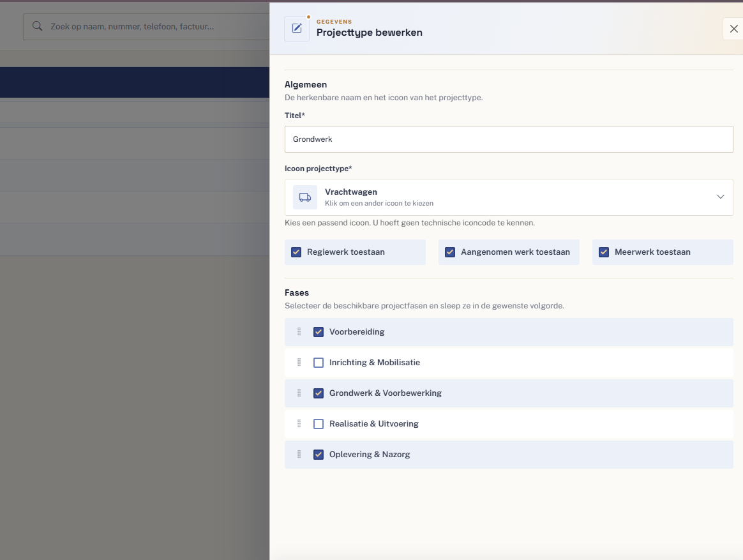This screenshot has width=743, height=560.
Task: Click 'Klik om een ander icoon te kiezen' text
Action: point(379,204)
